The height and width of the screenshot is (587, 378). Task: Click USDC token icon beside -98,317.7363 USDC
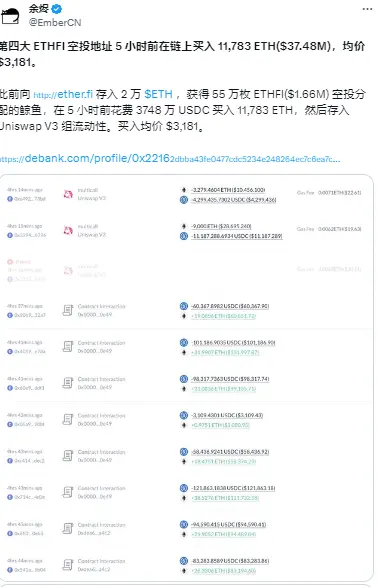(184, 379)
